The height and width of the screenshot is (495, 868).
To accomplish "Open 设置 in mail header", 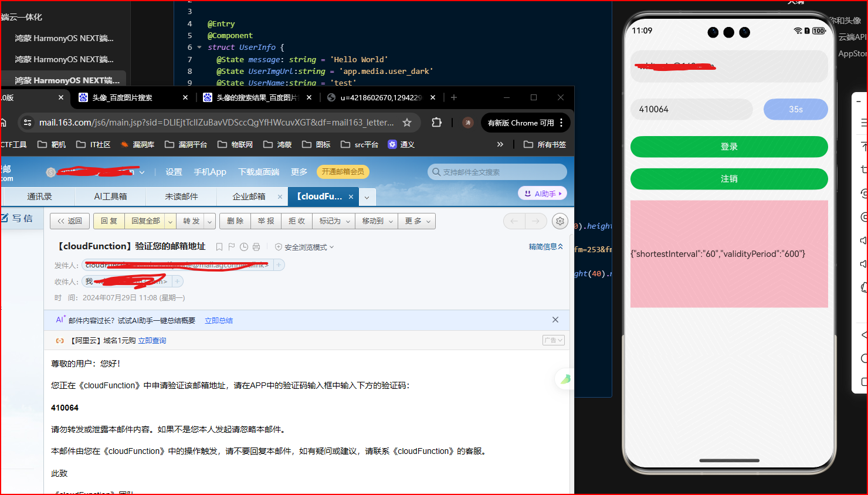I will [x=174, y=172].
